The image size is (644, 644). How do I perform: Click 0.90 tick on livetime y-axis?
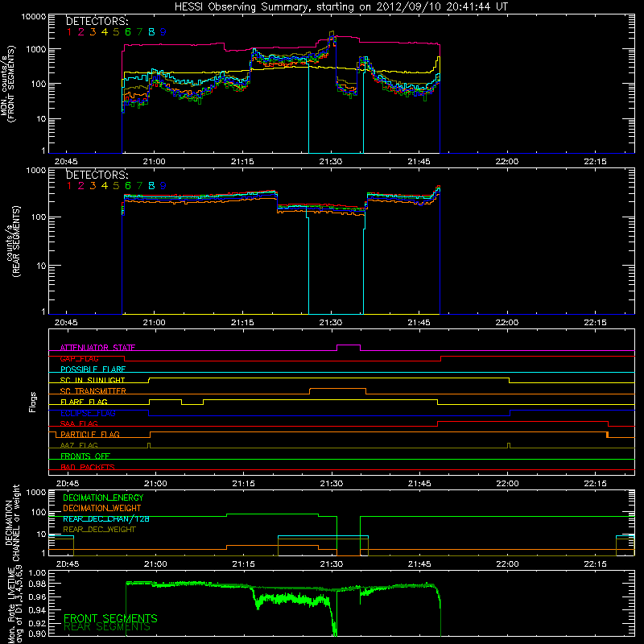37,634
